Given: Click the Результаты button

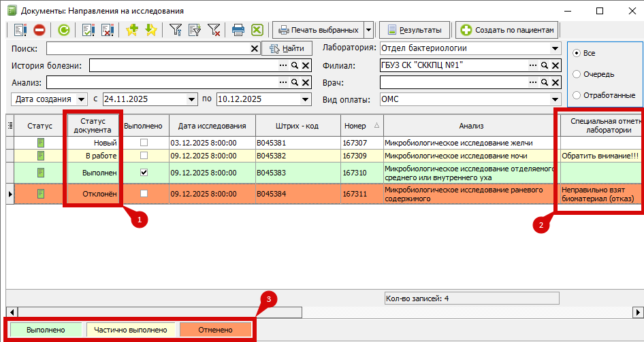Looking at the screenshot, I should [415, 30].
